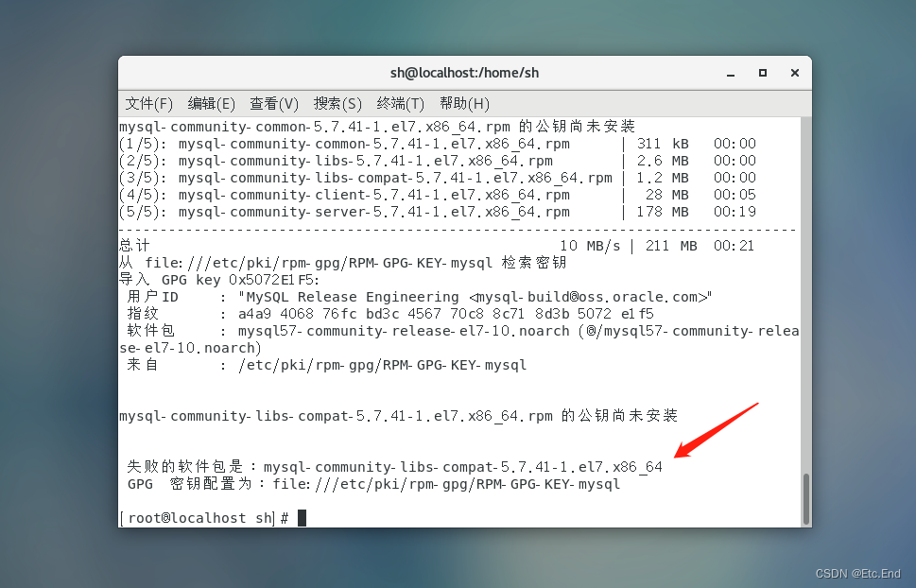Click the 软件包 mysql57-community-release line

click(x=462, y=331)
